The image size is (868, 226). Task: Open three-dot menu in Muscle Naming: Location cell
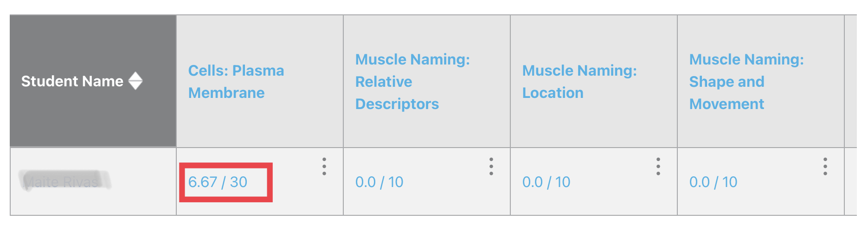click(658, 166)
